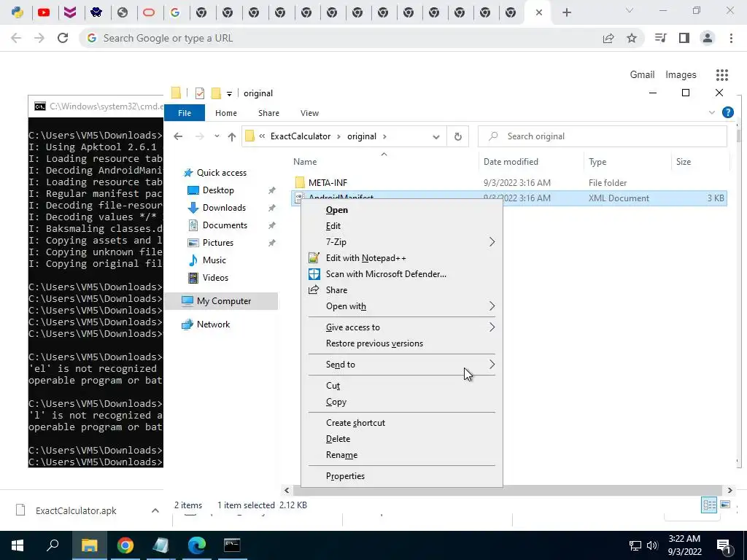Switch to the Python tab in Chrome

[18, 12]
